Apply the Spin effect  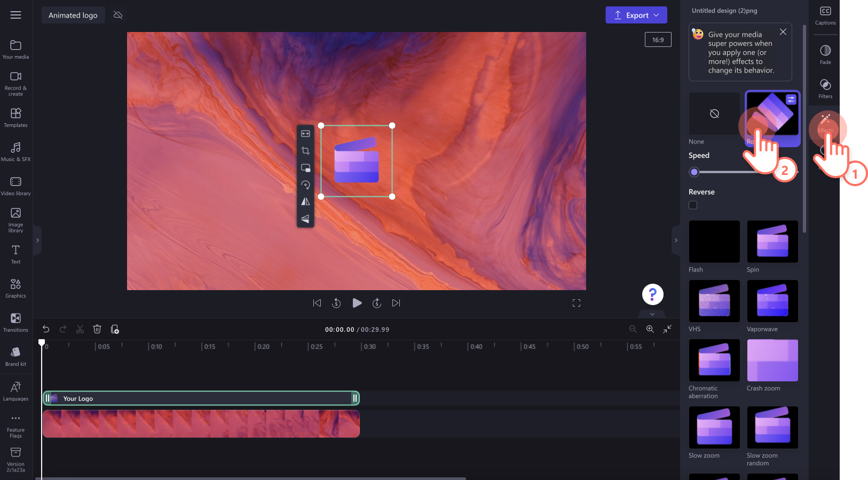pos(772,242)
